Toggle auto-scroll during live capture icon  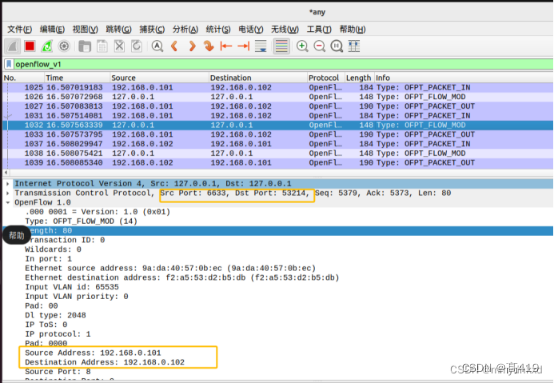pyautogui.click(x=261, y=46)
